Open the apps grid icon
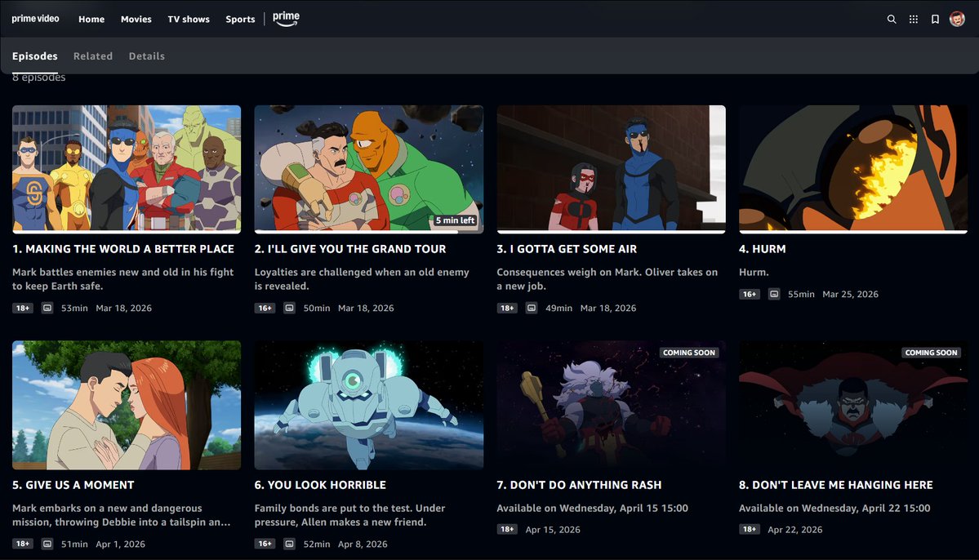 click(x=914, y=20)
